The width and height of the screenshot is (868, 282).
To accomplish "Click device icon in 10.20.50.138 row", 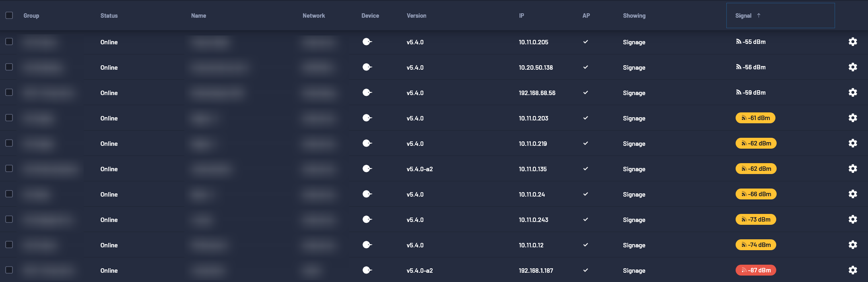I will click(x=367, y=67).
